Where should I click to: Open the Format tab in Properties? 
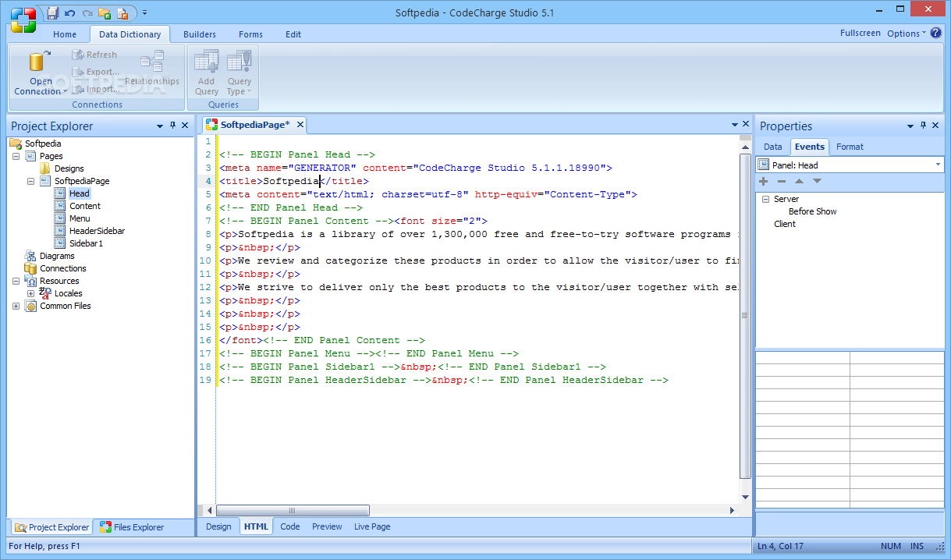click(x=850, y=147)
